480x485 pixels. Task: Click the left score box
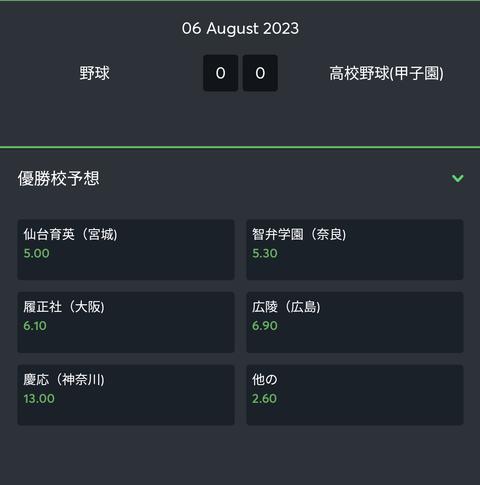tap(220, 73)
